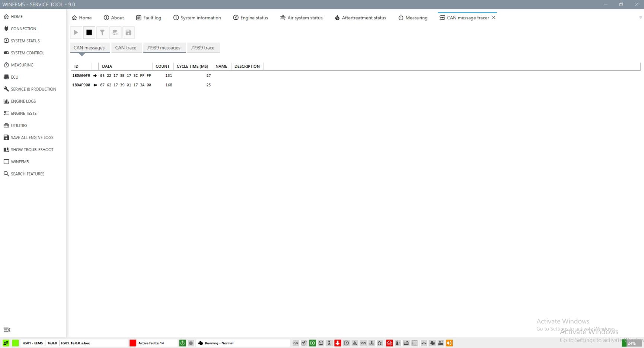Click the add database icon
The image size is (644, 348).
tap(115, 32)
